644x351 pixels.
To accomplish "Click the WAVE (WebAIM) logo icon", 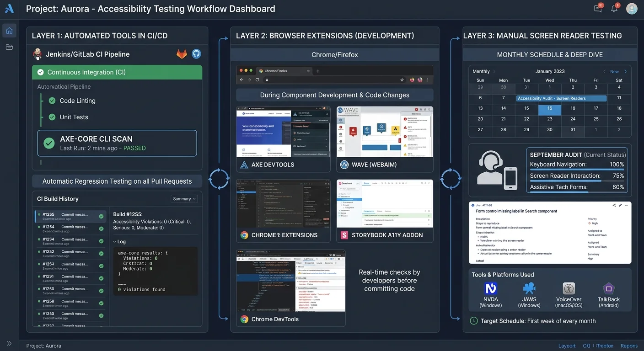I will [x=344, y=165].
